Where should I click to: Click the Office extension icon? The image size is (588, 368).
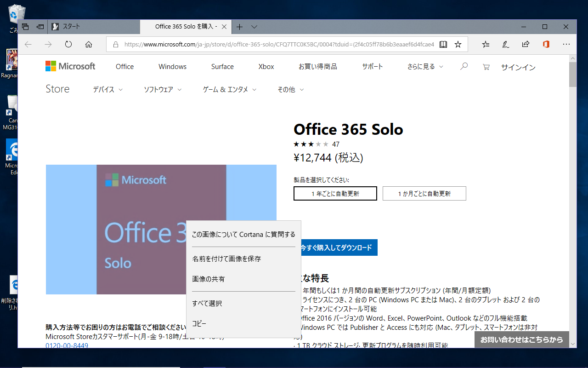pyautogui.click(x=546, y=45)
